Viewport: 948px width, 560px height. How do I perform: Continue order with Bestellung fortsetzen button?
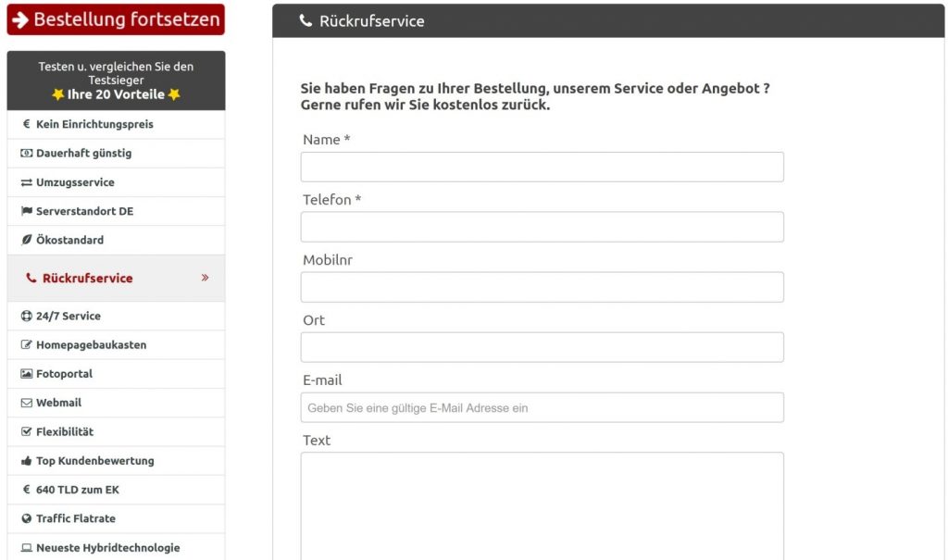(116, 19)
